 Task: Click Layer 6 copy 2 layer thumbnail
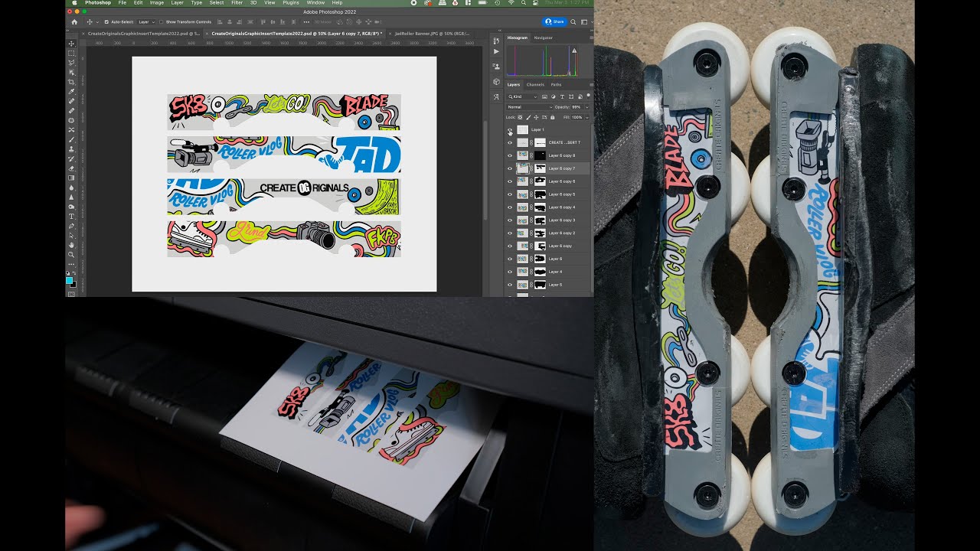[523, 233]
